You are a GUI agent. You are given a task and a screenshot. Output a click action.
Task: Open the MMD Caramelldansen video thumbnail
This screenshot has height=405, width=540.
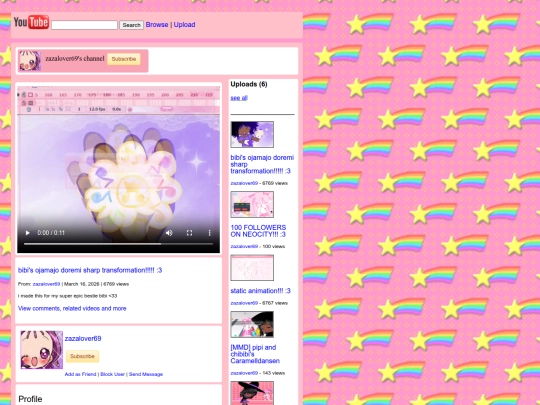point(252,324)
